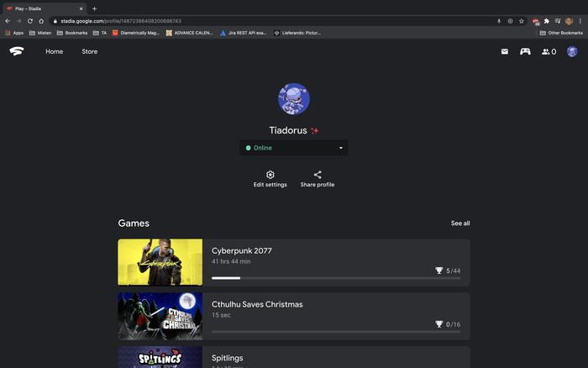
Task: Open the Stadia messages envelope icon
Action: [504, 51]
